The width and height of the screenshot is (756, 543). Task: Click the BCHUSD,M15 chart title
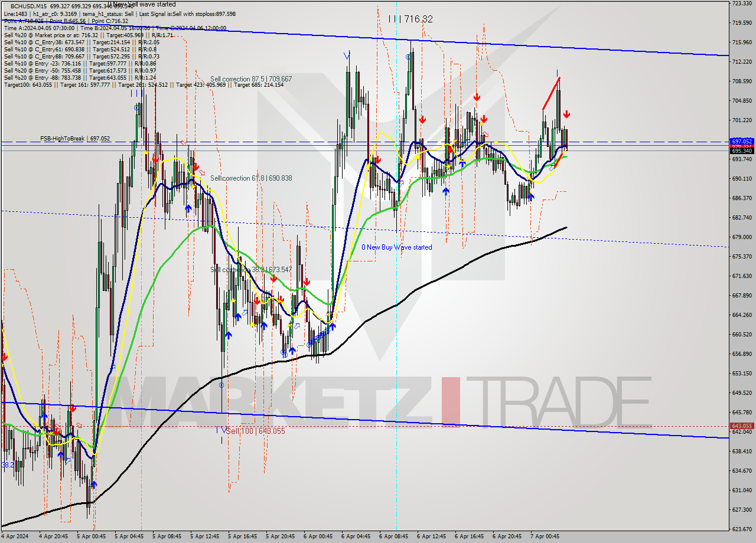[30, 6]
